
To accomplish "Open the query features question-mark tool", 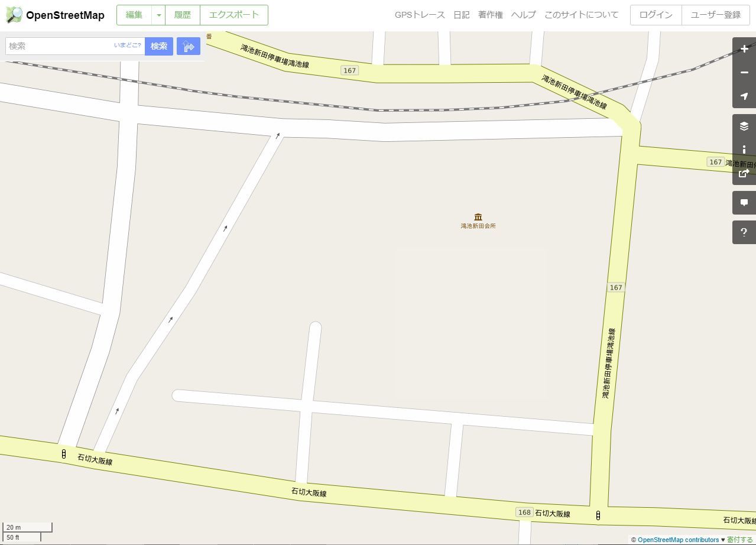I will (x=744, y=232).
